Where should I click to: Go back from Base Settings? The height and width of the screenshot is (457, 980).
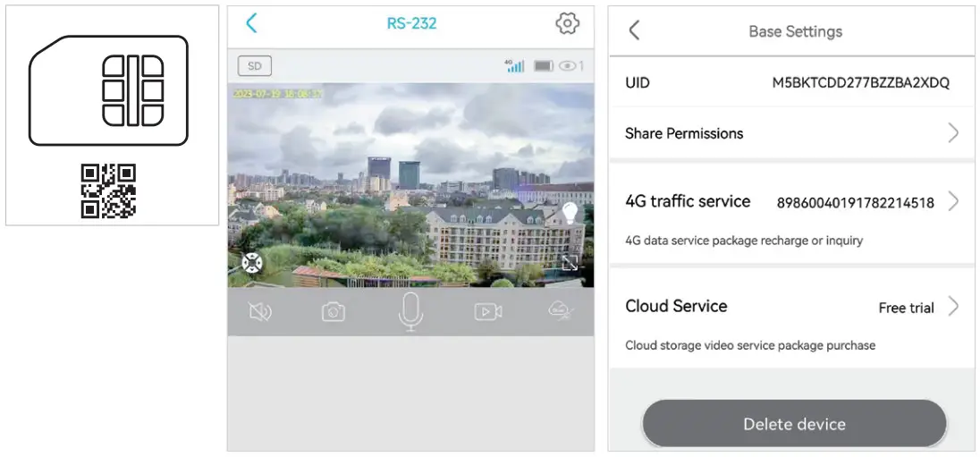634,31
